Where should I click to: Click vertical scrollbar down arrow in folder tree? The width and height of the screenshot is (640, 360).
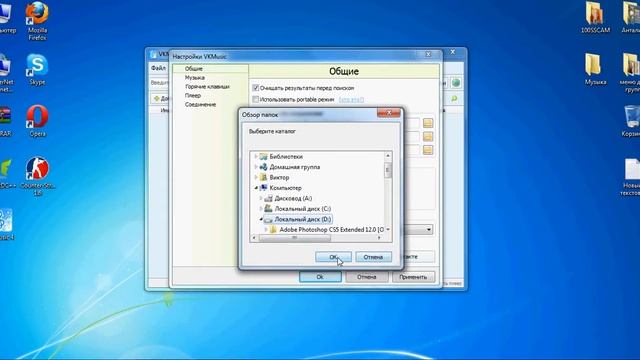tap(388, 229)
